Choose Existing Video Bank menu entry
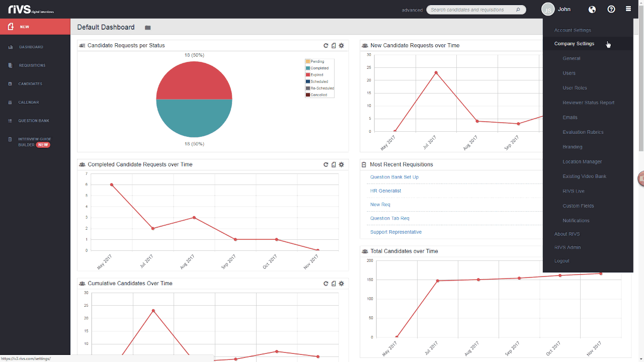 point(585,176)
